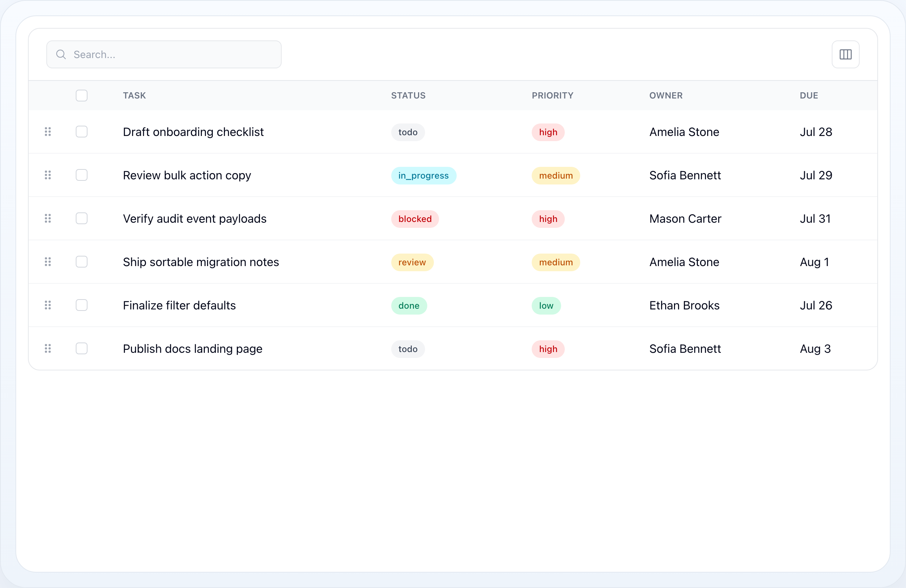Click the low priority badge
Image resolution: width=906 pixels, height=588 pixels.
(x=546, y=306)
